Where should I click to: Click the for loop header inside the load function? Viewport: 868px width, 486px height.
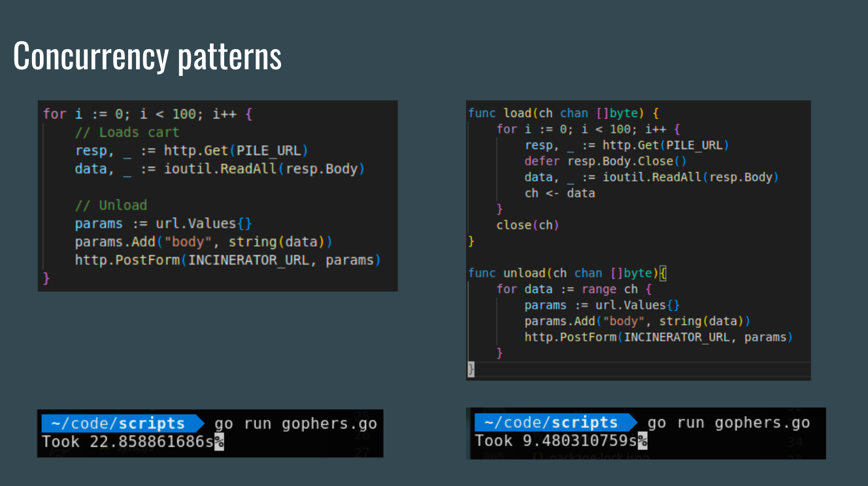pos(589,129)
